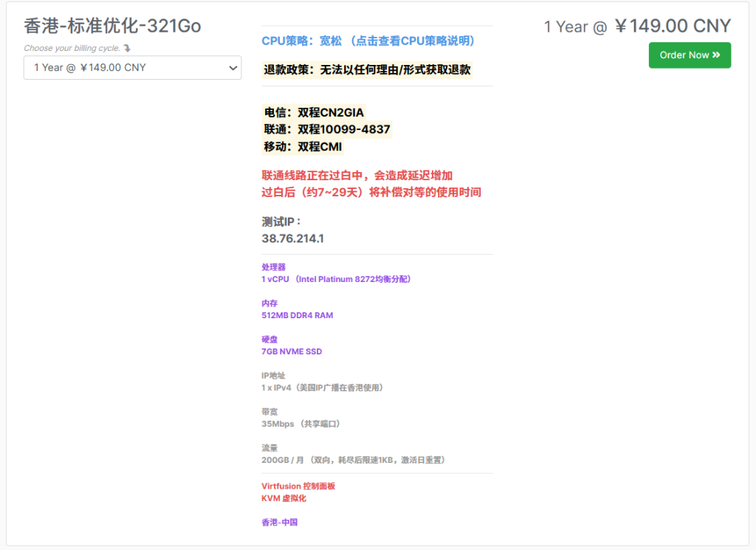Click the 7GB NVME SSD disk spec
The width and height of the screenshot is (756, 550).
pos(292,351)
